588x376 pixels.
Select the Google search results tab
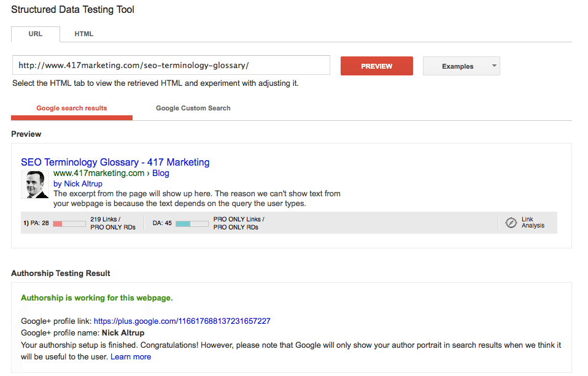pos(72,109)
